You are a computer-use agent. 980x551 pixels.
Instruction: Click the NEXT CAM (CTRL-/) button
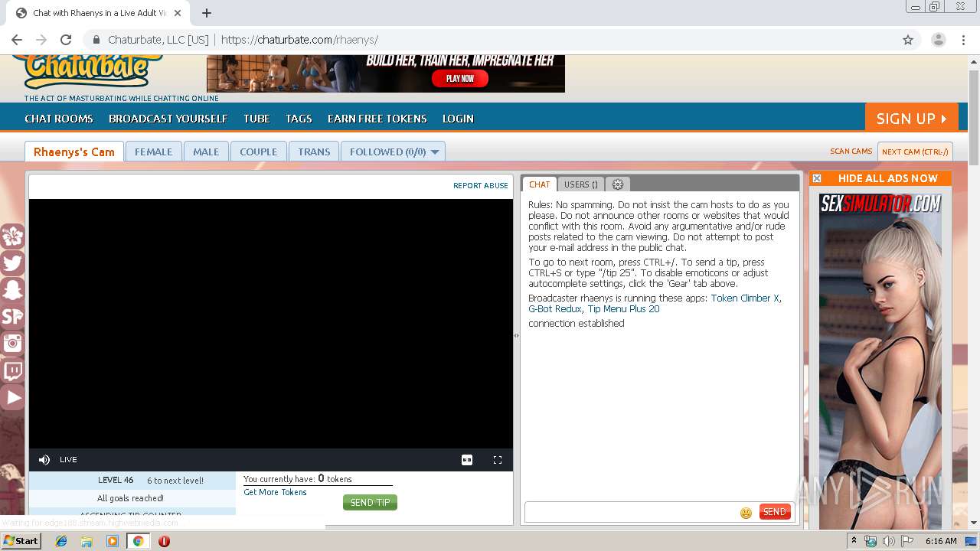[915, 152]
